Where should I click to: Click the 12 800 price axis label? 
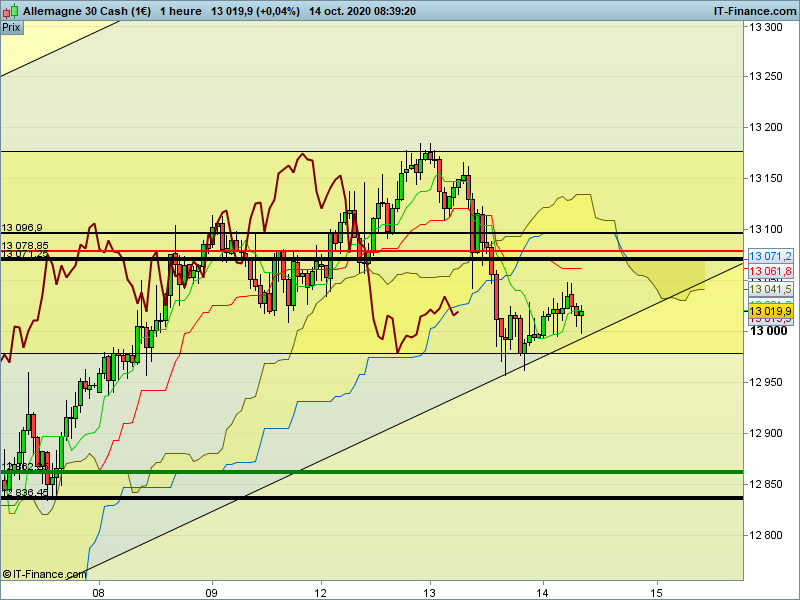[765, 535]
